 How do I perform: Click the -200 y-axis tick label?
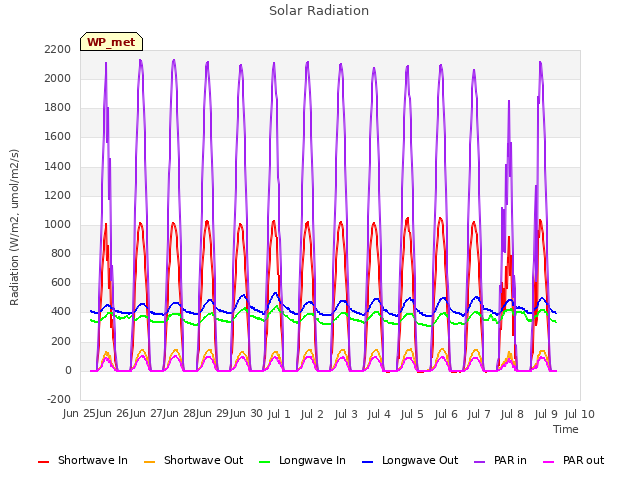click(59, 400)
